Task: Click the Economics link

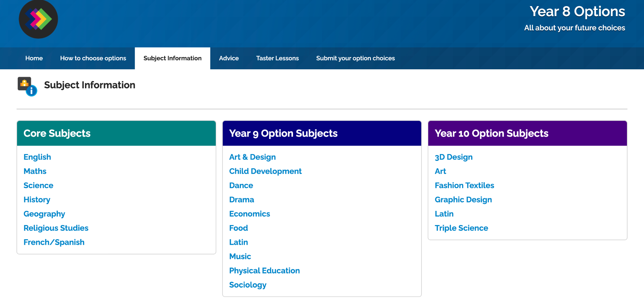Action: (x=250, y=214)
